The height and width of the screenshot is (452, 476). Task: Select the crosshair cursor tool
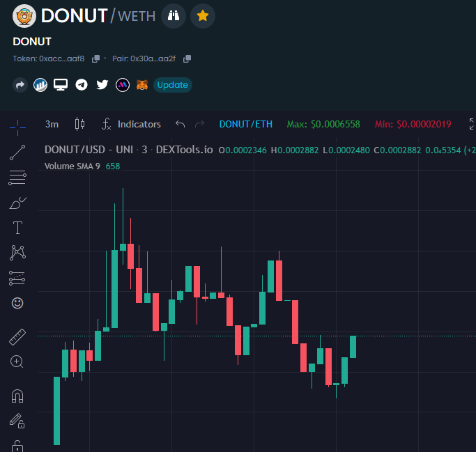[x=17, y=127]
